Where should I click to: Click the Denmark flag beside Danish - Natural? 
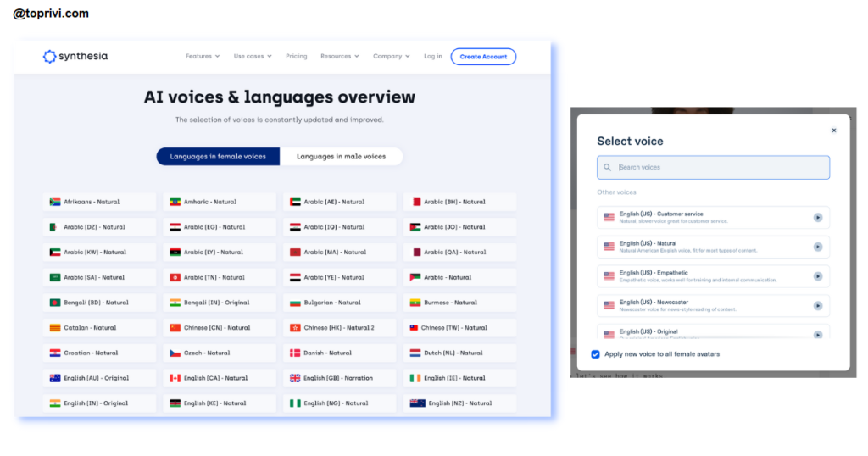(x=295, y=353)
